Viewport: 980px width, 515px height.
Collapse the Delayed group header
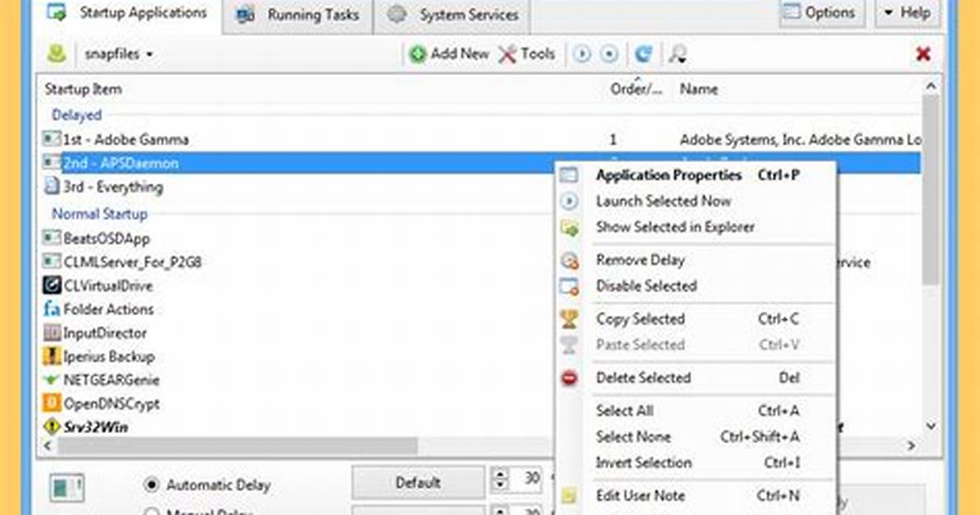76,115
